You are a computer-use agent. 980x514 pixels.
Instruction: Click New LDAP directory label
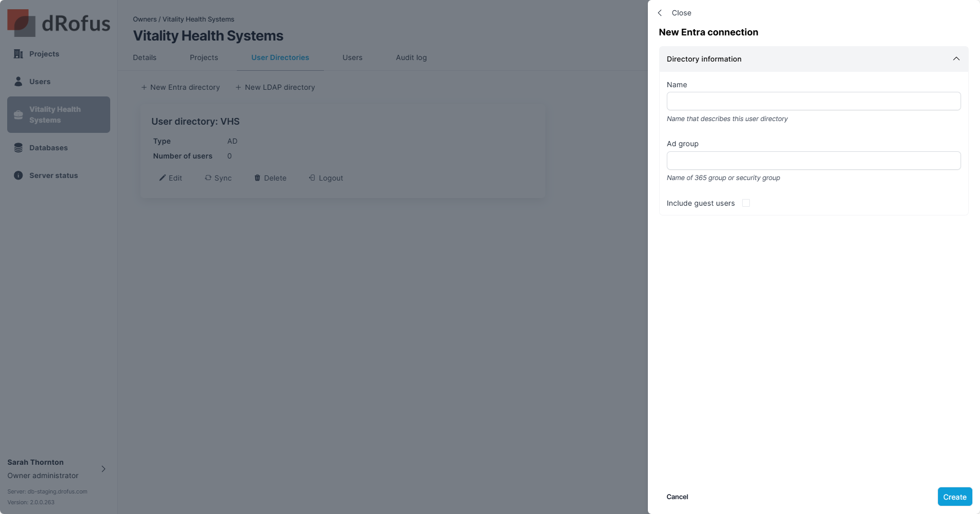[x=280, y=87]
